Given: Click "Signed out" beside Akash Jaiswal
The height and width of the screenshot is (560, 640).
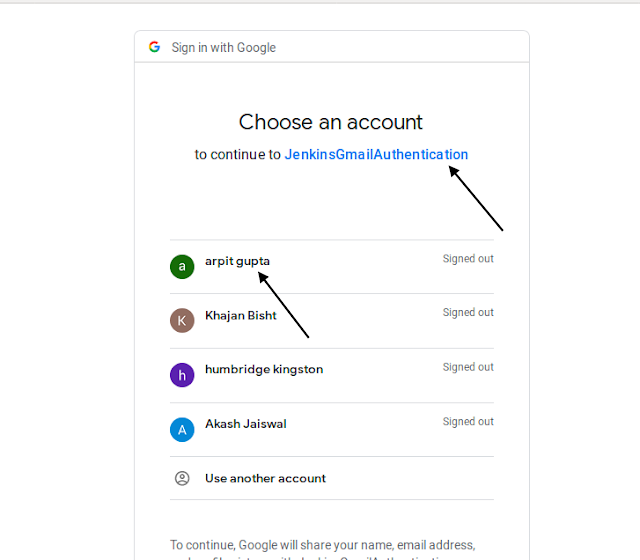Looking at the screenshot, I should coord(468,422).
